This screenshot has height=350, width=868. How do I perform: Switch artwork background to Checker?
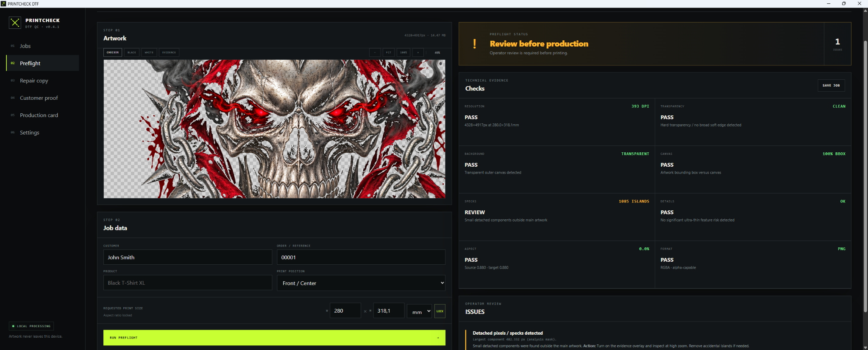click(x=113, y=53)
